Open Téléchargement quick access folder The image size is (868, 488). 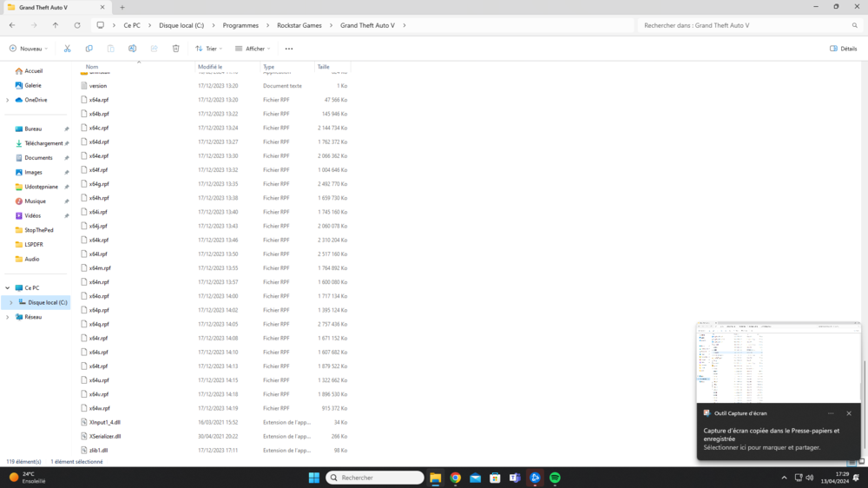[43, 143]
